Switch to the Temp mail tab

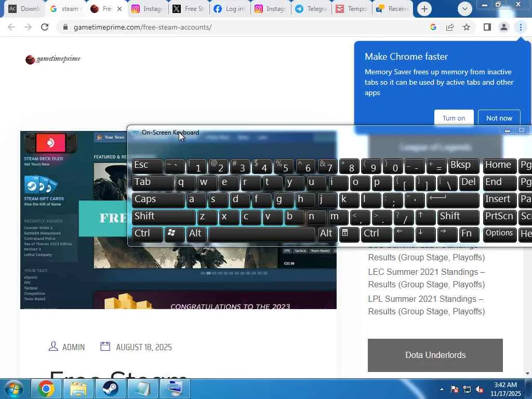tap(352, 9)
